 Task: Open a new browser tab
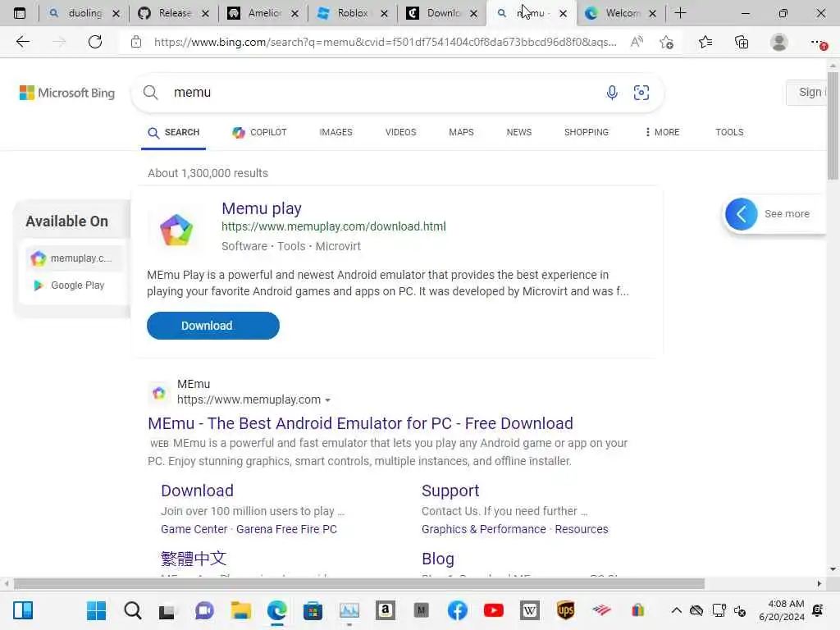(680, 13)
